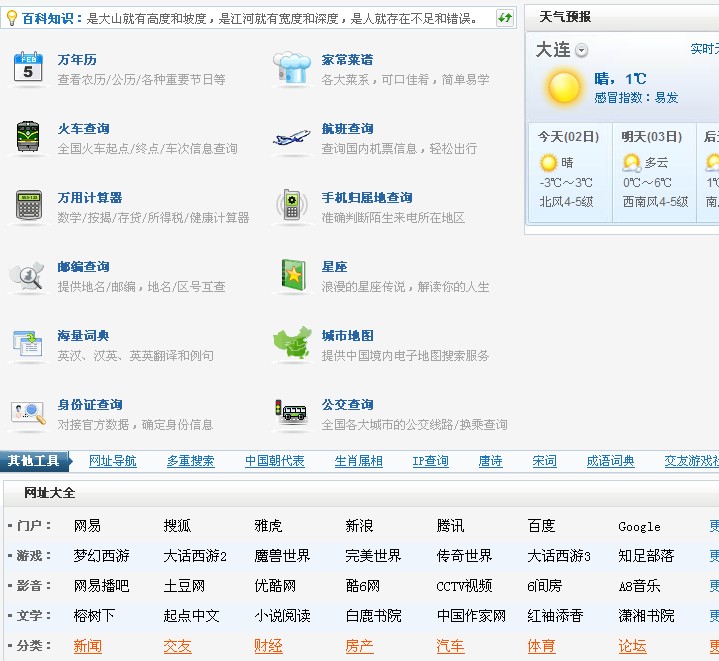Screen dimensions: 719x661
Task: Open the 家常菜谱 title link
Action: click(x=347, y=60)
